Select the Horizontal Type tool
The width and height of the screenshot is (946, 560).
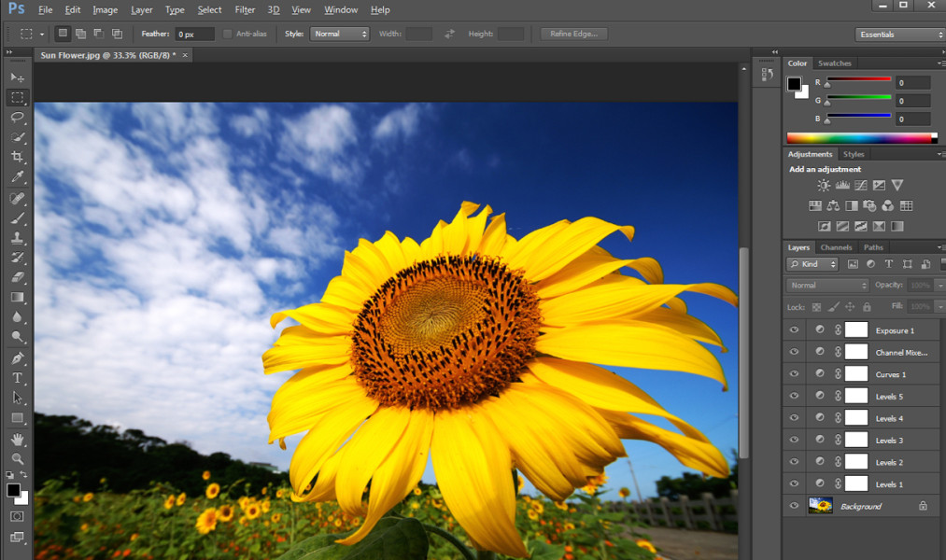(17, 378)
